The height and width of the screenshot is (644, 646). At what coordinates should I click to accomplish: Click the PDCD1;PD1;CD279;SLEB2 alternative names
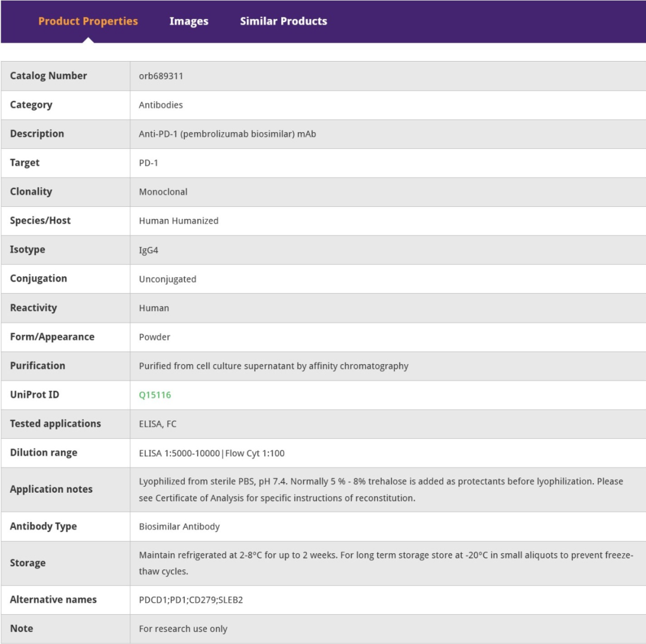coord(191,600)
